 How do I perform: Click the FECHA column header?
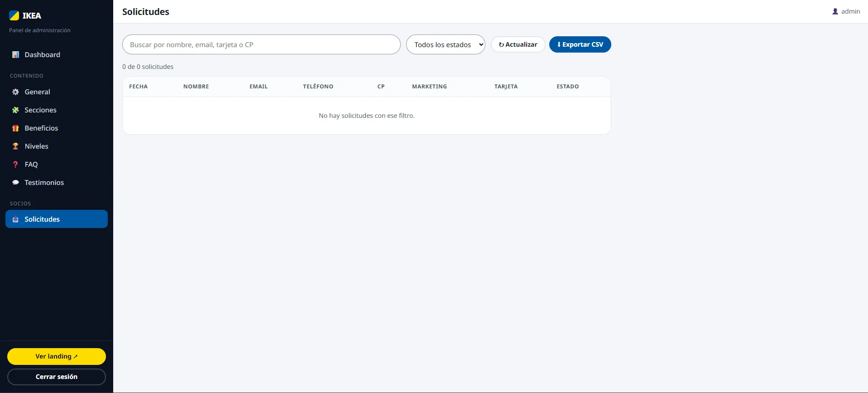point(138,87)
